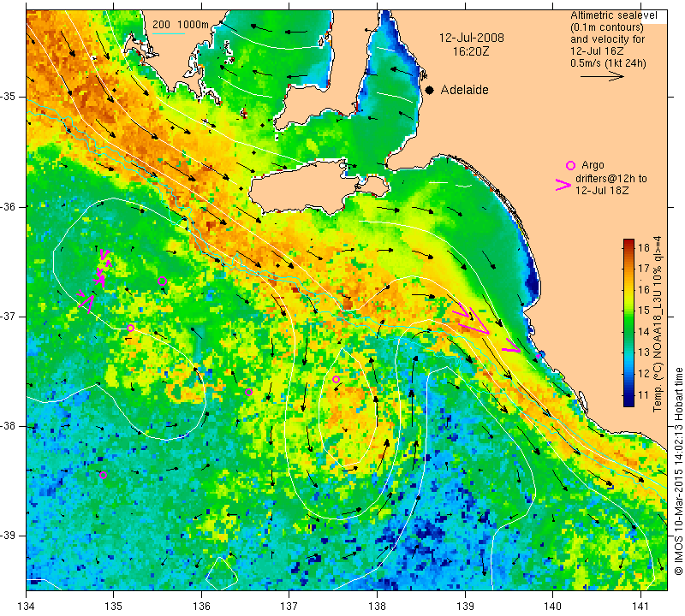Viewport: 685px width, 616px height.
Task: Click the longitude '141' axis label
Action: [640, 607]
